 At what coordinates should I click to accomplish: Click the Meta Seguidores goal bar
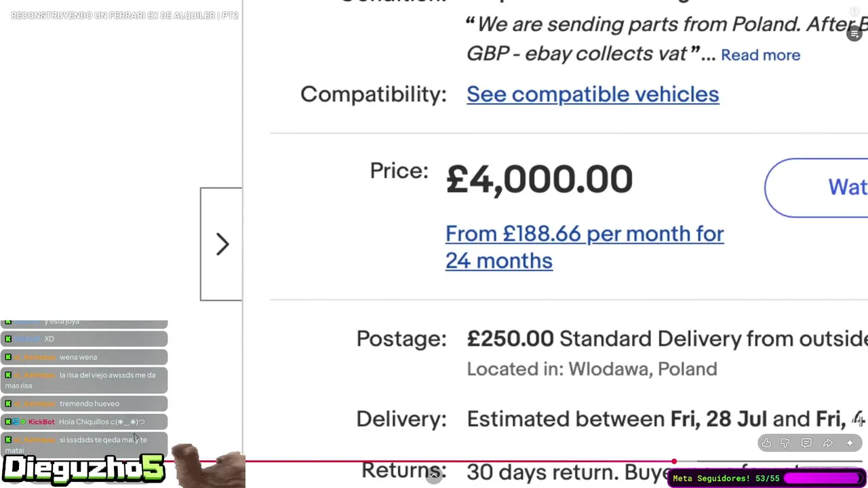(x=767, y=479)
